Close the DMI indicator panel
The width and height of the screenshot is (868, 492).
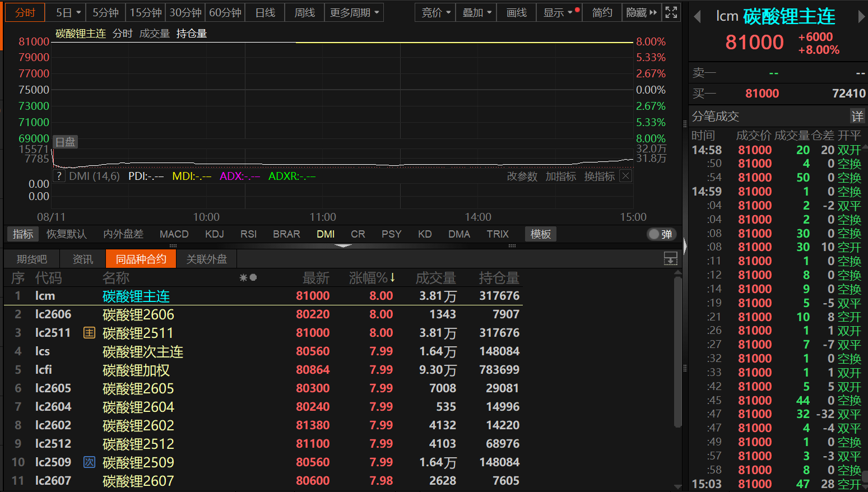coord(626,176)
